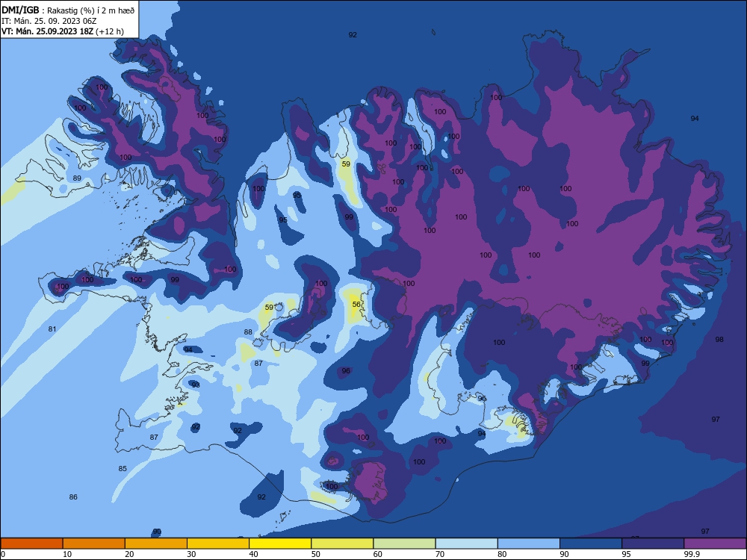Click the amber 20–30 legend swatch
This screenshot has width=747, height=560.
pos(156,544)
